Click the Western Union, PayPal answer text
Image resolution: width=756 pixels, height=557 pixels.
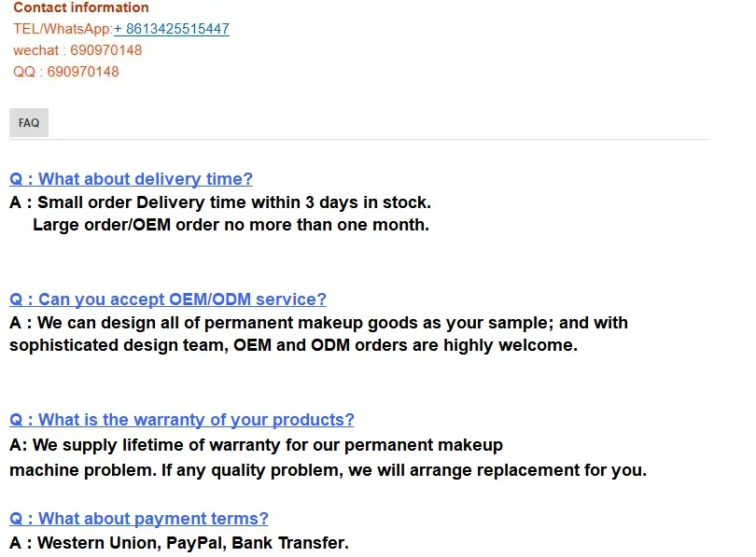(x=179, y=543)
